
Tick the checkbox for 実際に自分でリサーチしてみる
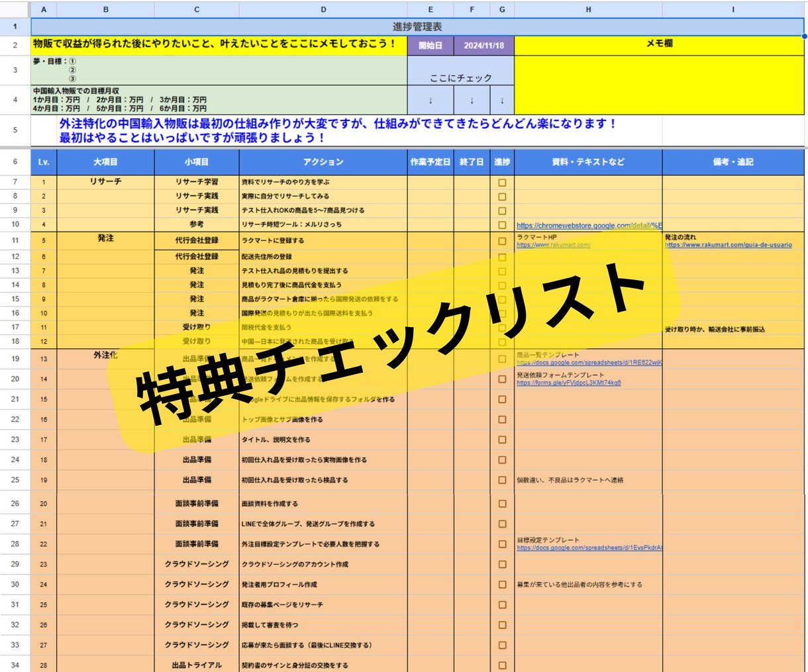pyautogui.click(x=502, y=197)
